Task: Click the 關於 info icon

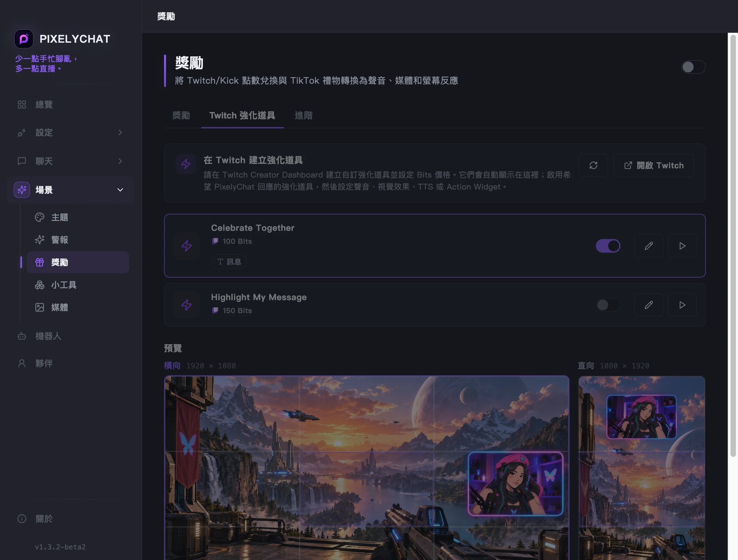Action: (x=22, y=519)
